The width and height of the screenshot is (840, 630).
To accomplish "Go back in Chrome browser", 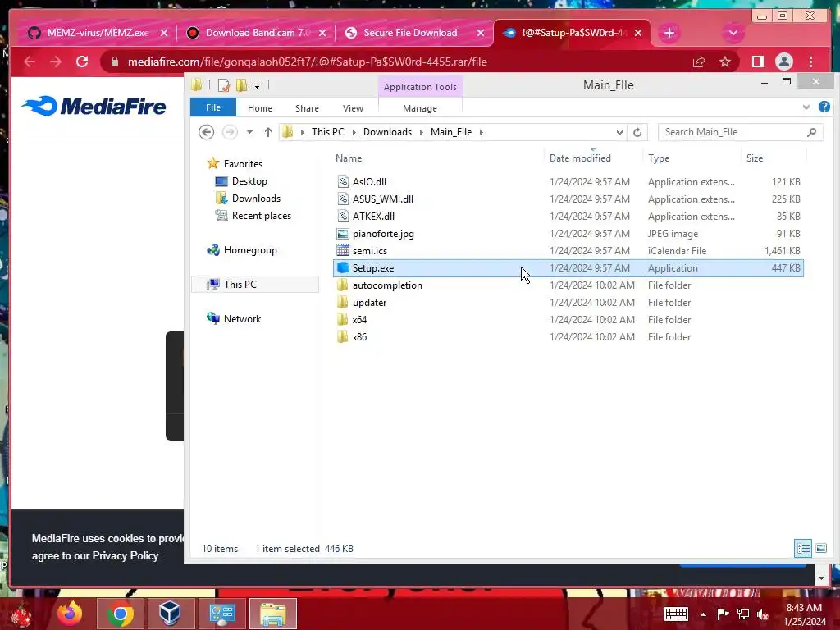I will click(x=30, y=62).
